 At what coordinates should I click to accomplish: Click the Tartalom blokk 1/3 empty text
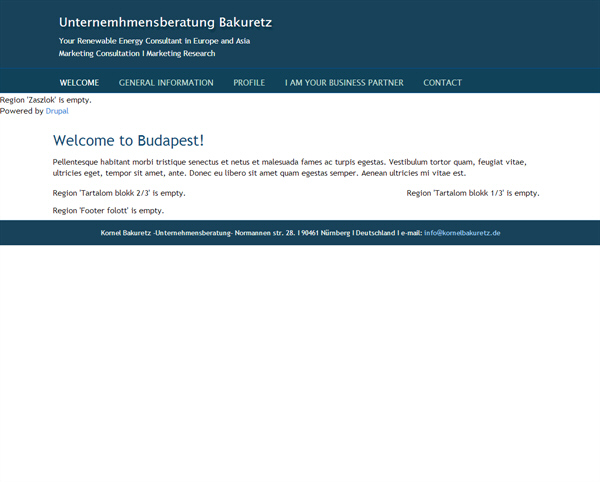click(x=473, y=193)
